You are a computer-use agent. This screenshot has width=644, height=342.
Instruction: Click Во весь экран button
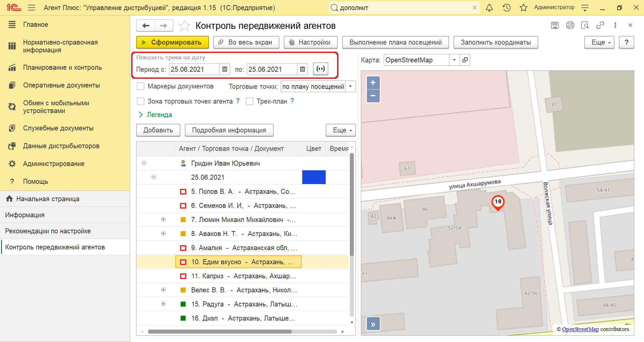pyautogui.click(x=246, y=43)
